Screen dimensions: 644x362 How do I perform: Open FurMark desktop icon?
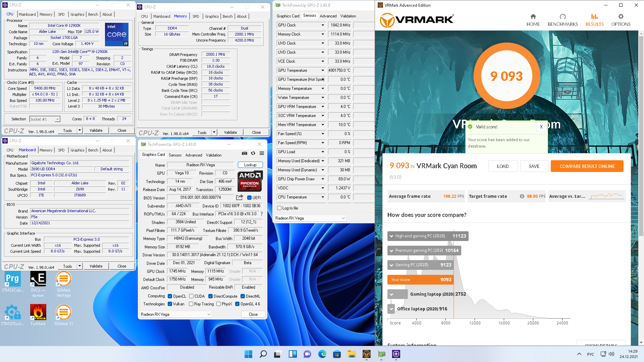[x=38, y=315]
